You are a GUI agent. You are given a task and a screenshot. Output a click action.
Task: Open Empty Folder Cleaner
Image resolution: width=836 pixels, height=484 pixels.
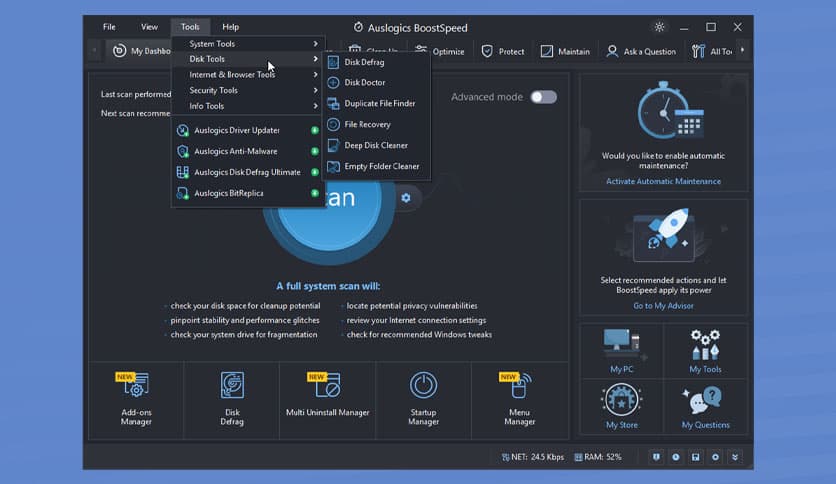[376, 166]
